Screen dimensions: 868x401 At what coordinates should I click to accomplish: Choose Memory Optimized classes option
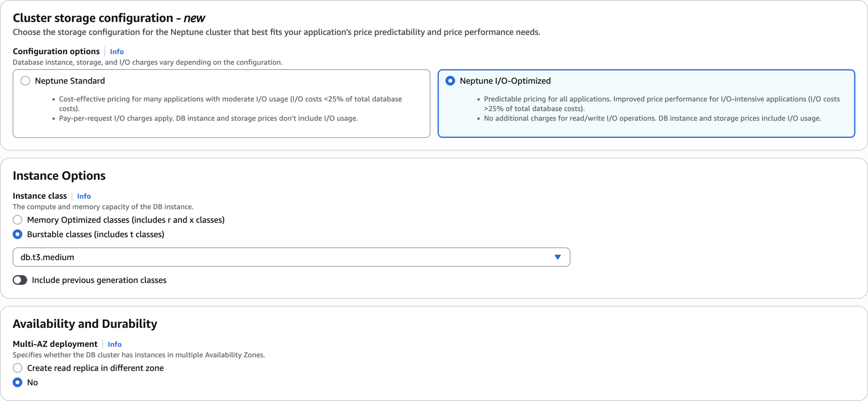17,220
